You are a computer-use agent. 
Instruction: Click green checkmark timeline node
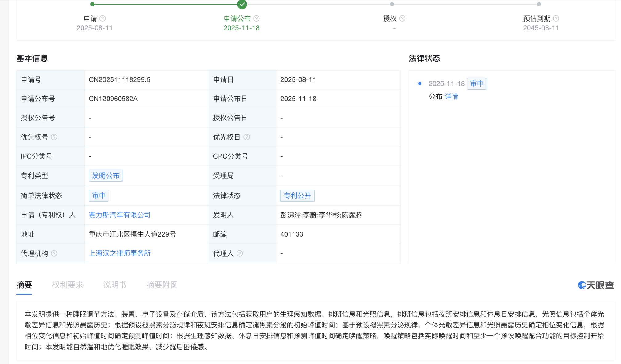click(242, 4)
